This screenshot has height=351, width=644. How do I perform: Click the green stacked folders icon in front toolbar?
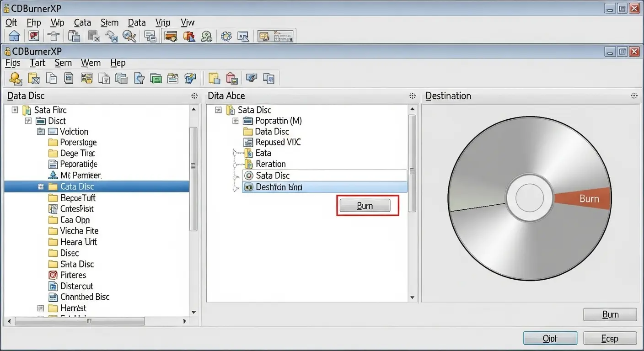pos(156,78)
